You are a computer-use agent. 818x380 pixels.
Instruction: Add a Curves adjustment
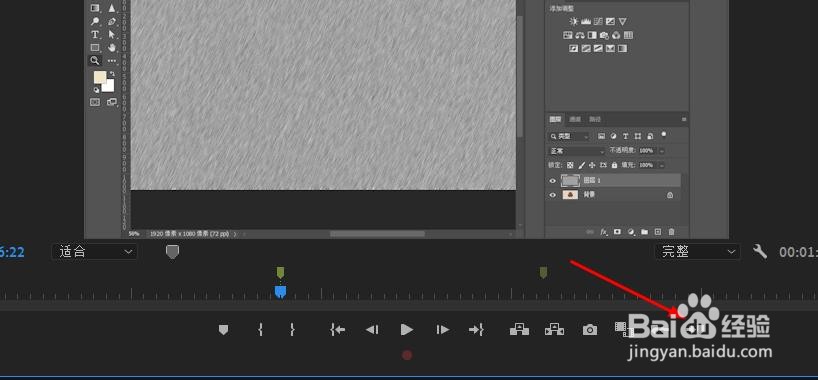[x=598, y=21]
